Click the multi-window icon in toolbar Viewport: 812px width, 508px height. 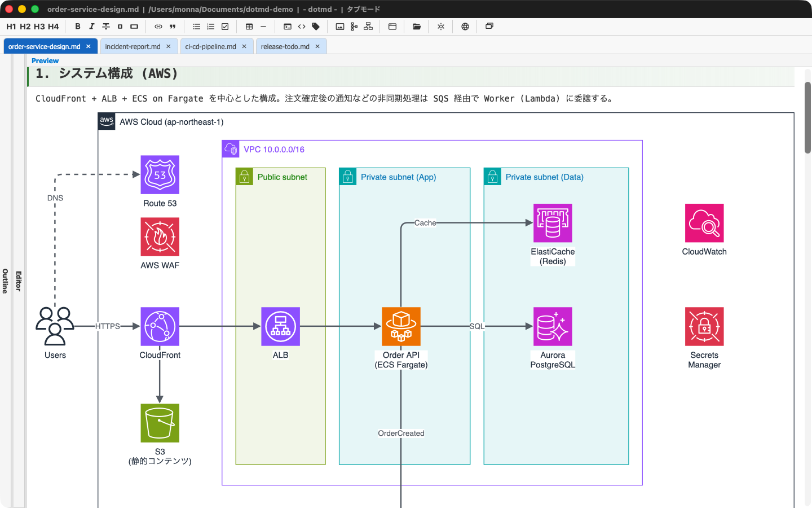[x=489, y=26]
